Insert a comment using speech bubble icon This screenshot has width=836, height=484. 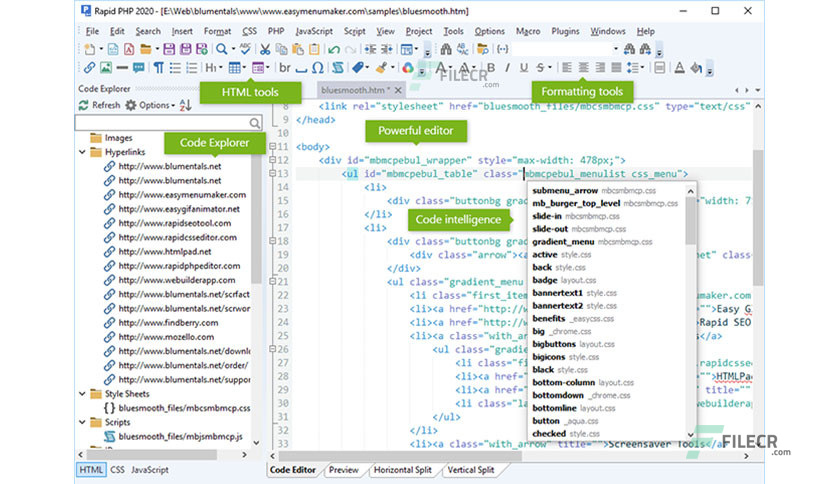tap(139, 68)
